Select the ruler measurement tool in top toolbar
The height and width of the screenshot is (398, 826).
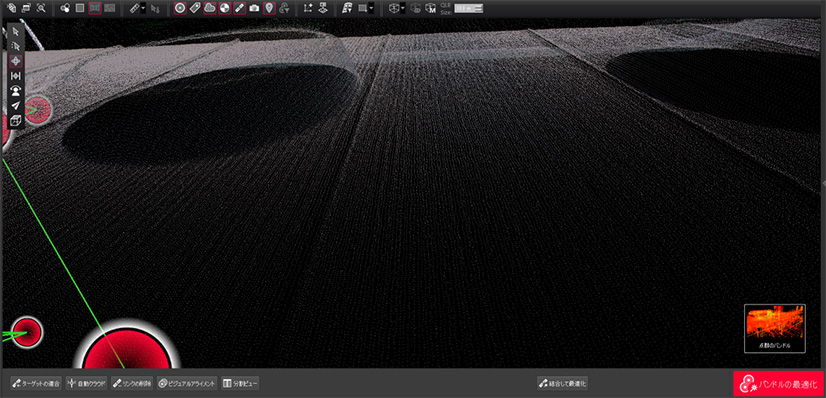coord(134,8)
